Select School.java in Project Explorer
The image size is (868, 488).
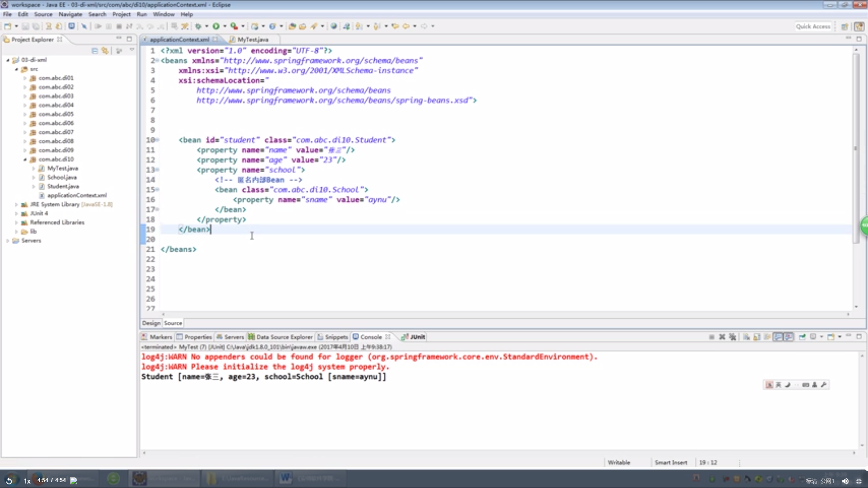[x=62, y=178]
